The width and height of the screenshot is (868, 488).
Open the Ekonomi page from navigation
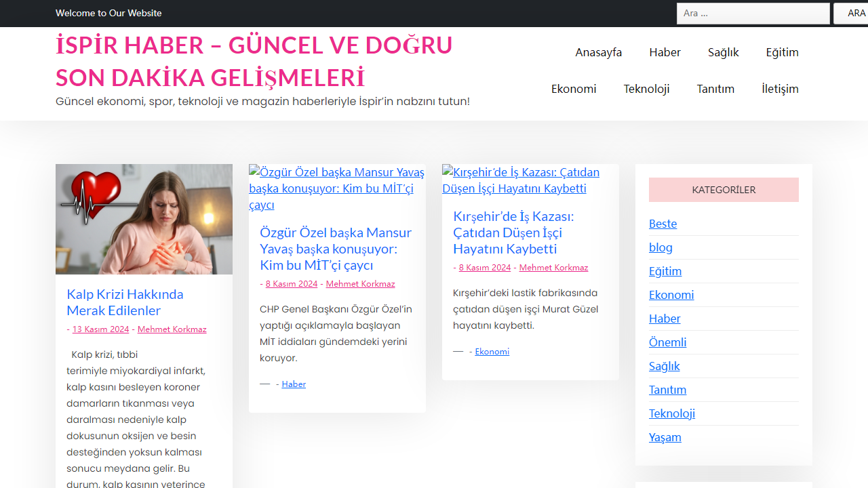pyautogui.click(x=573, y=89)
